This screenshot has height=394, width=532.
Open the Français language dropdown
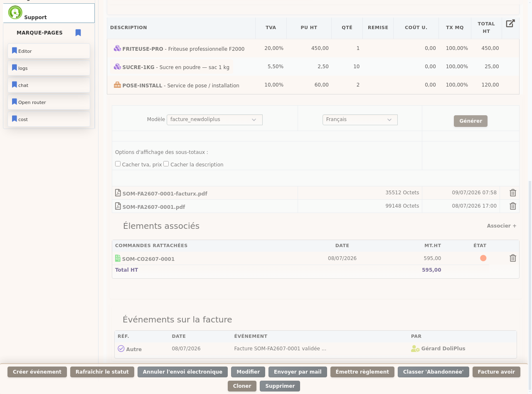pyautogui.click(x=360, y=120)
